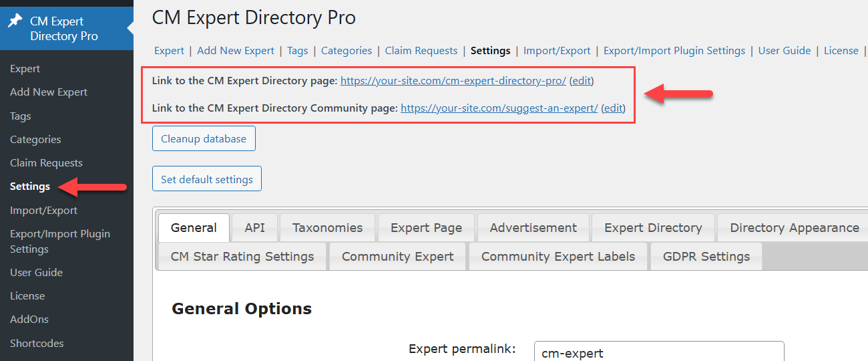Open Expert in the sidebar menu
The image size is (868, 361).
tap(25, 69)
